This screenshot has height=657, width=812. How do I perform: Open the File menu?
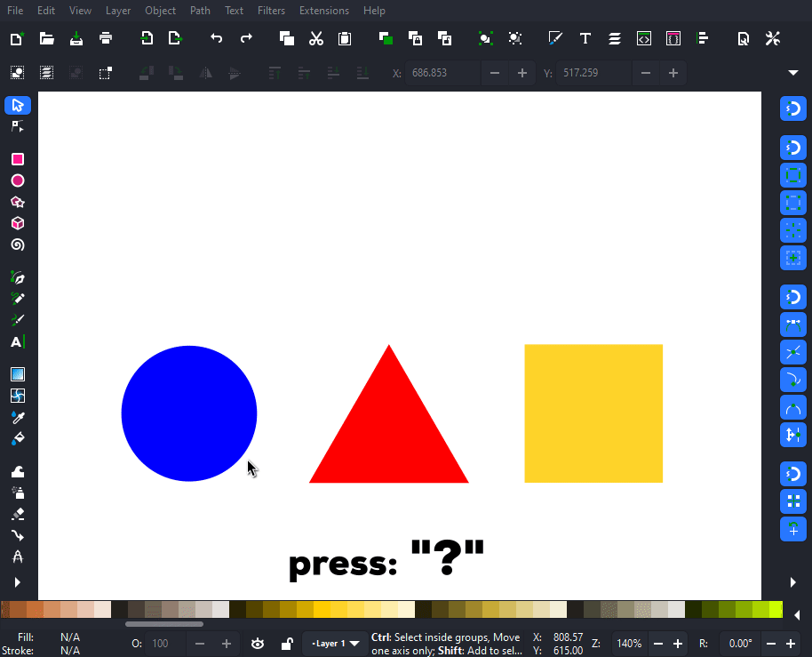click(x=15, y=11)
